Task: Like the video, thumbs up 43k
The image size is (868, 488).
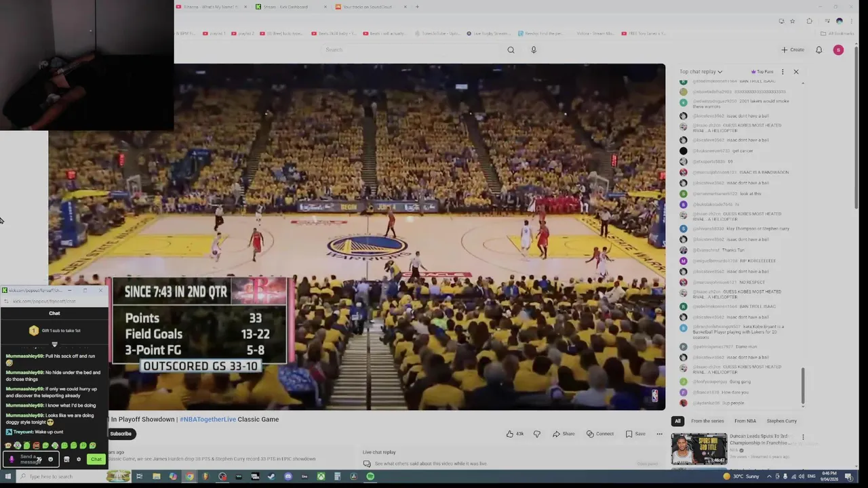Action: [x=515, y=434]
